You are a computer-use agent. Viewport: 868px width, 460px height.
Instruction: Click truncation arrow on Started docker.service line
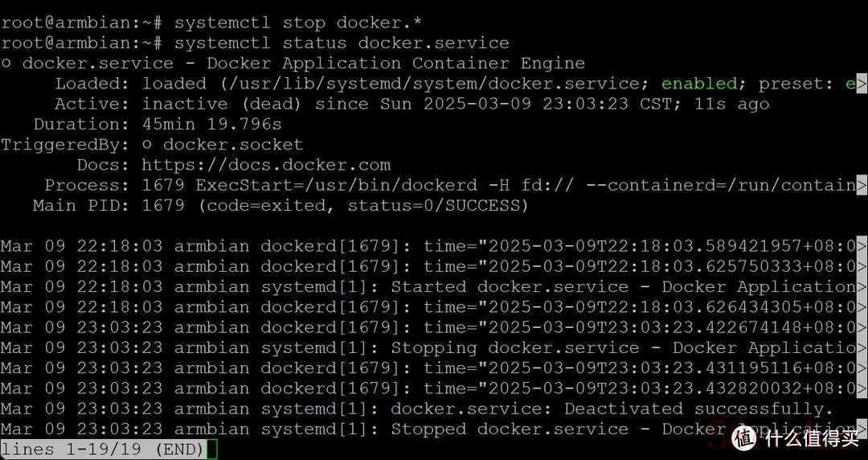(862, 287)
